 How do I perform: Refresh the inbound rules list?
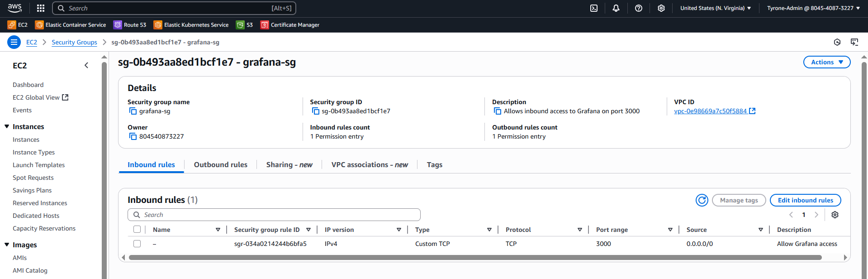tap(702, 200)
